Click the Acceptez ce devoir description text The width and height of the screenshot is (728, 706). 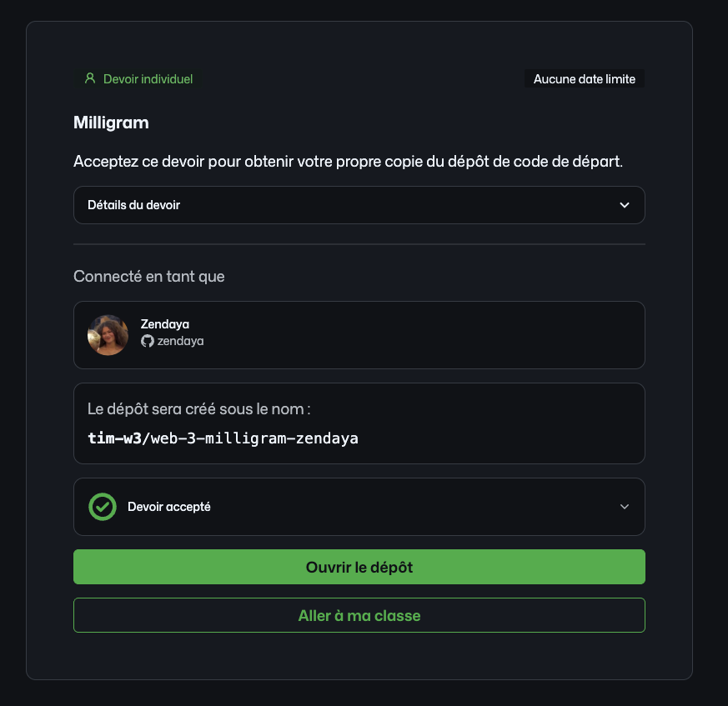(x=348, y=162)
